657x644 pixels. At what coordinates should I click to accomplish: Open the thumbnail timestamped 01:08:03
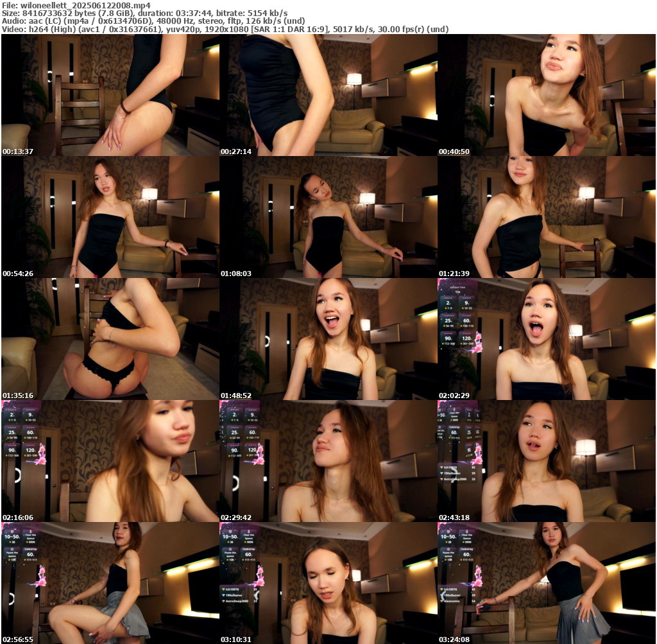tap(328, 217)
